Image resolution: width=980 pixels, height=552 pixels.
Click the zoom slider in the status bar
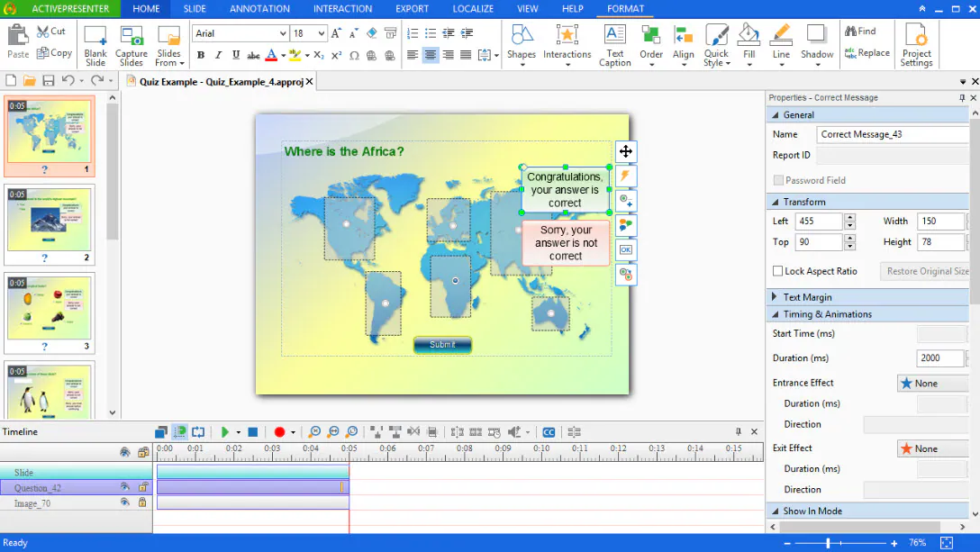tap(828, 543)
